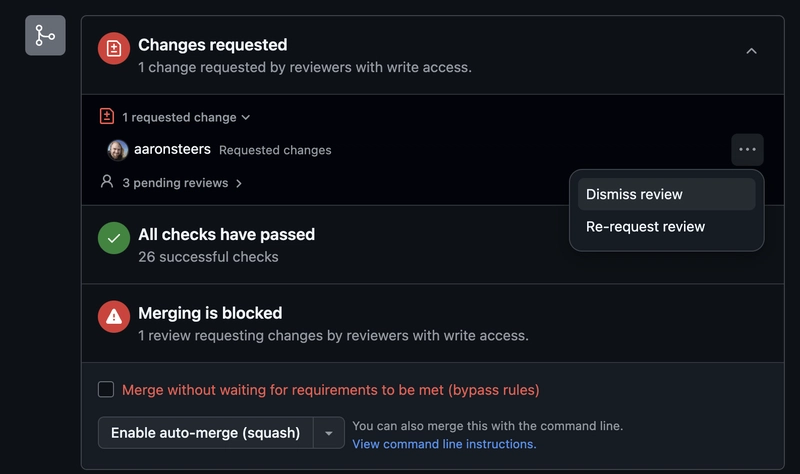
Task: Collapse the Changes requested section chevron
Action: pyautogui.click(x=752, y=51)
